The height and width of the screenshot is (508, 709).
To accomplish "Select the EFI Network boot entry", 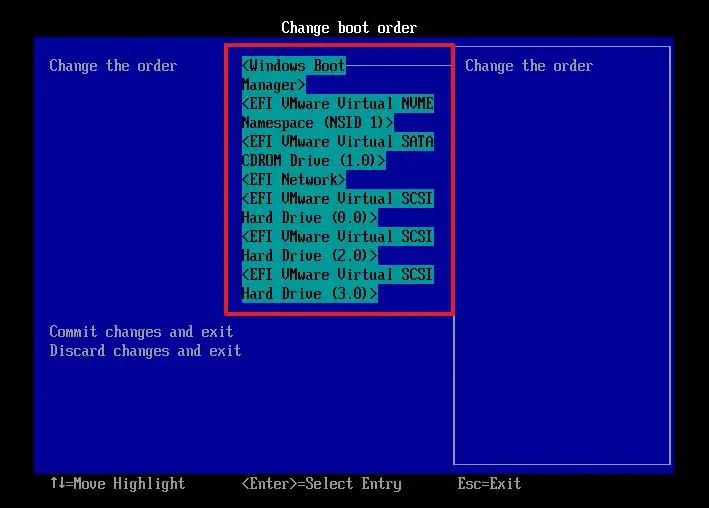I will pyautogui.click(x=293, y=180).
